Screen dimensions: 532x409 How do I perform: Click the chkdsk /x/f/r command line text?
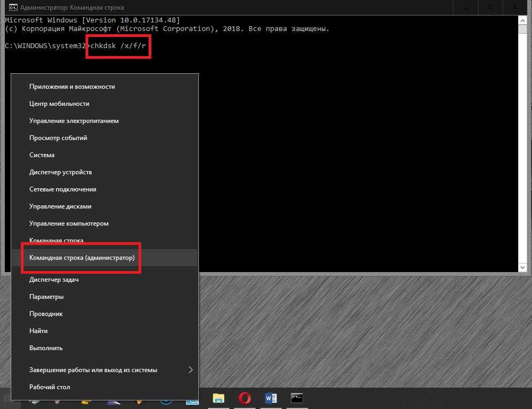(x=118, y=46)
